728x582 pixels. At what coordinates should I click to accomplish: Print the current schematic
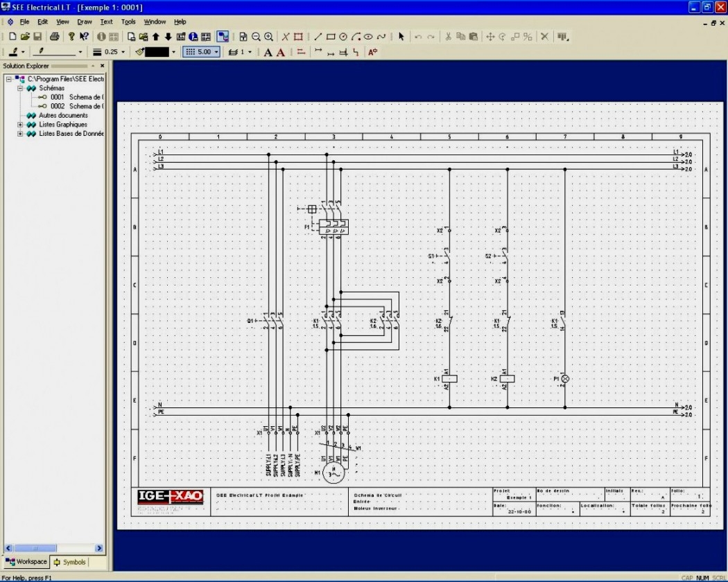coord(54,36)
